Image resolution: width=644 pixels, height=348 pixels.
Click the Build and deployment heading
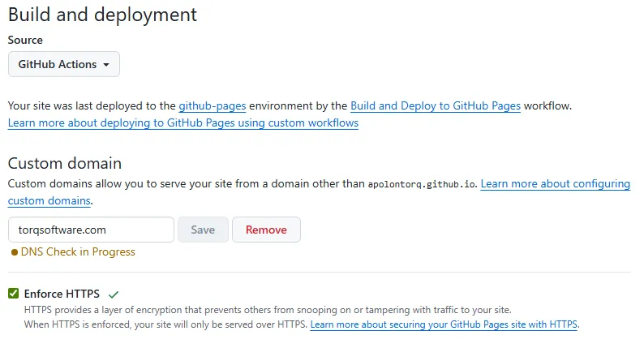tap(102, 15)
